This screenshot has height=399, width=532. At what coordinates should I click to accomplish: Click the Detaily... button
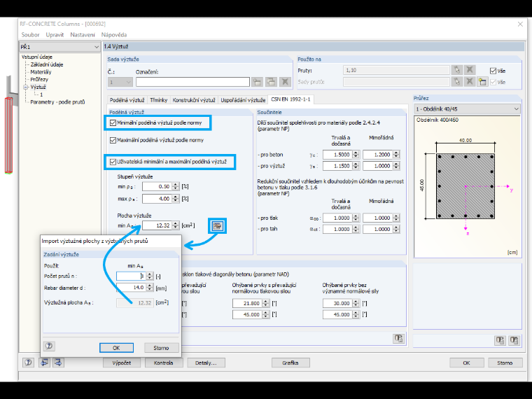coord(206,363)
